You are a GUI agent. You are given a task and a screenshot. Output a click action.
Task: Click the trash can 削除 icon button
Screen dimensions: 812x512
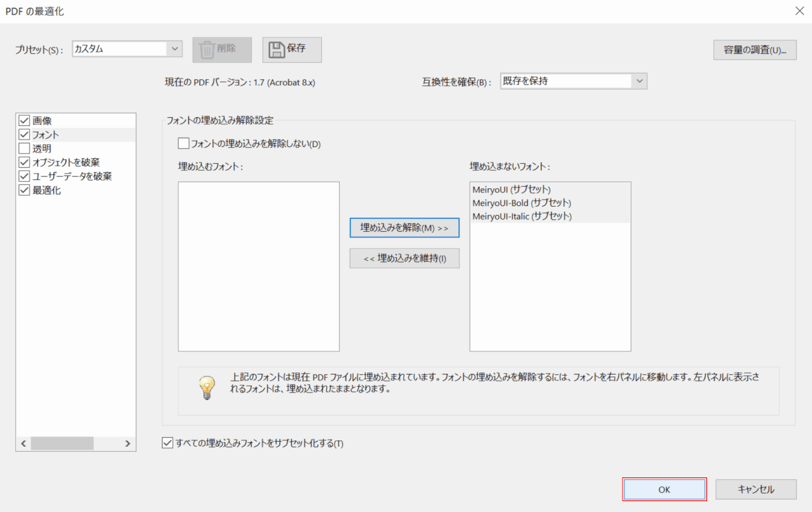[222, 49]
